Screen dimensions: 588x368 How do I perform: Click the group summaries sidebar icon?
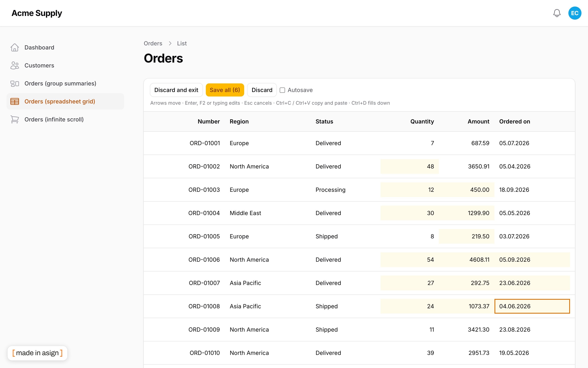[x=14, y=83]
